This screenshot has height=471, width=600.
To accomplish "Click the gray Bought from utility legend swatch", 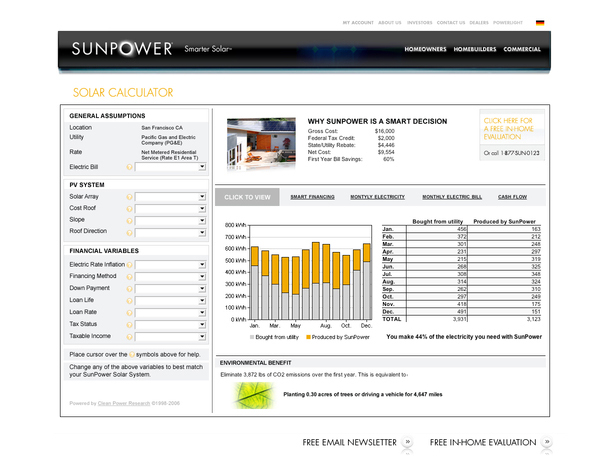I will point(252,337).
